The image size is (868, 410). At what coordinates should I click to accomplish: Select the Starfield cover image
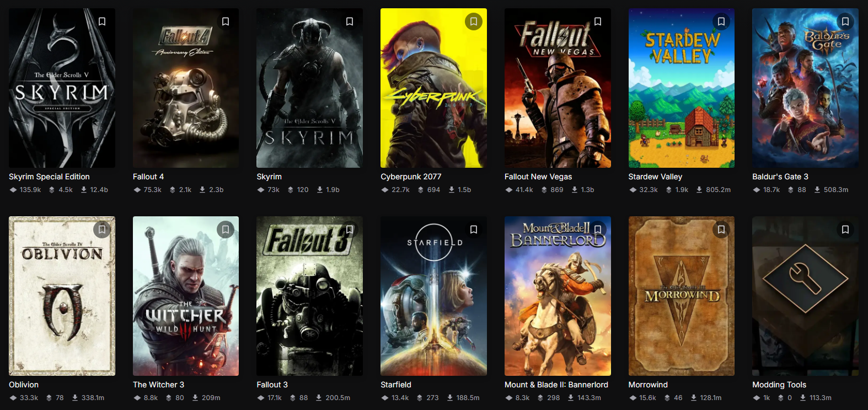(x=433, y=296)
